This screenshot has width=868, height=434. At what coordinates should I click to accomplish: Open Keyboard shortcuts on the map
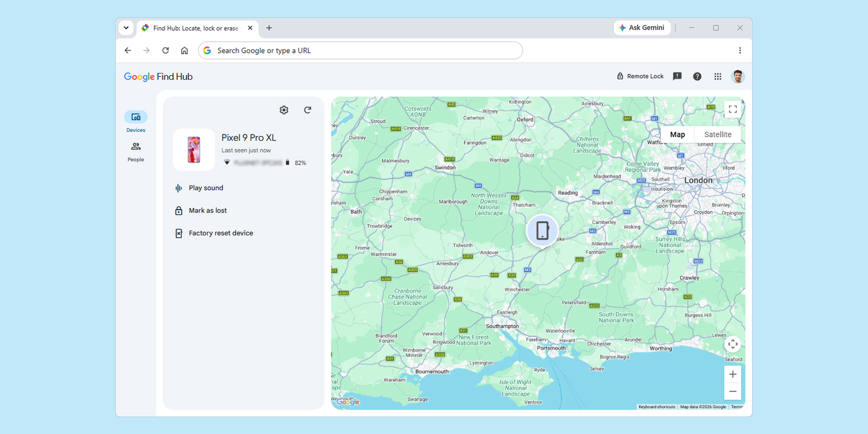click(x=657, y=407)
